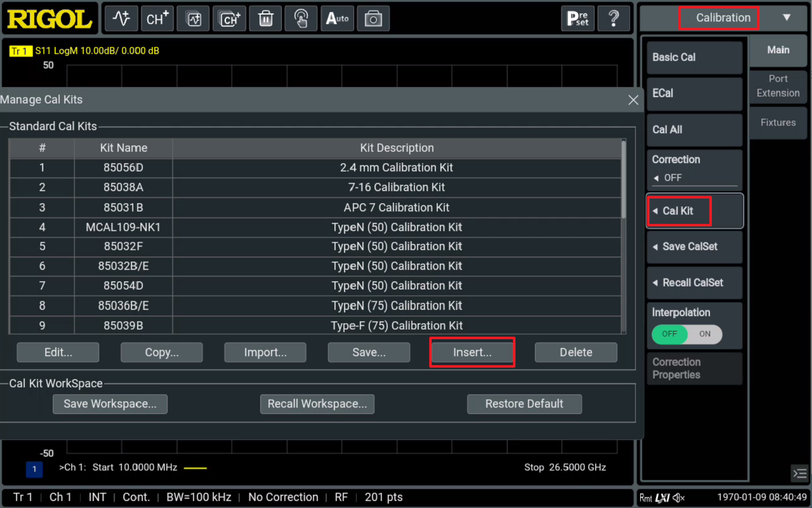This screenshot has height=508, width=812.
Task: Open the Basic Cal menu item
Action: [x=694, y=58]
